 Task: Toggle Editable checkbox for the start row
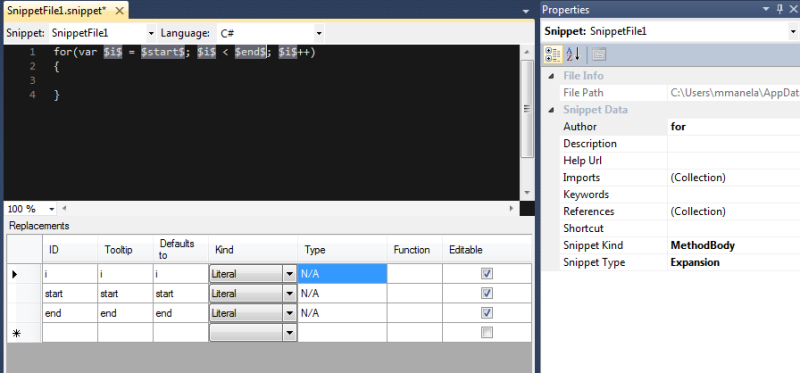(x=487, y=293)
